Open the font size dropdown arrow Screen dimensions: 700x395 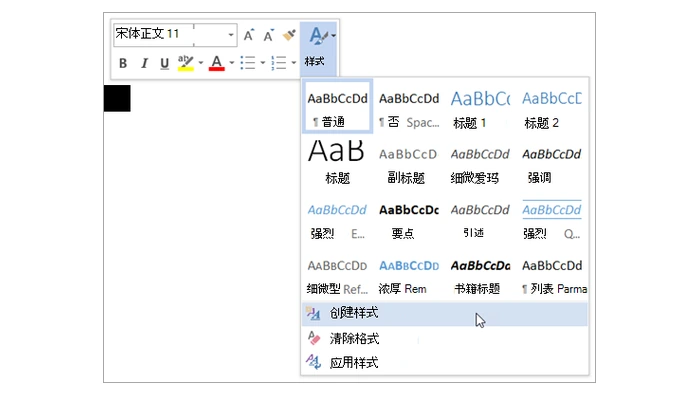pyautogui.click(x=231, y=34)
